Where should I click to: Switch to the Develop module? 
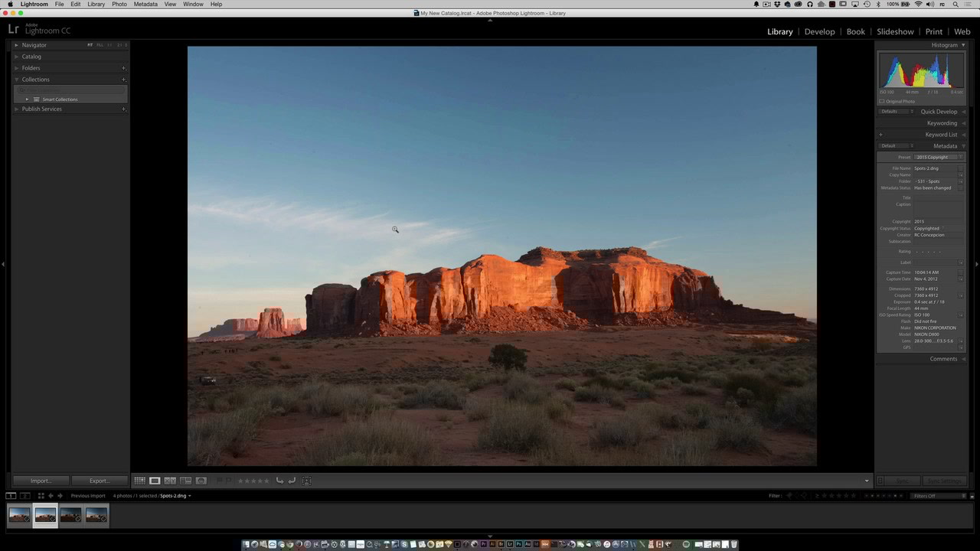pos(819,31)
